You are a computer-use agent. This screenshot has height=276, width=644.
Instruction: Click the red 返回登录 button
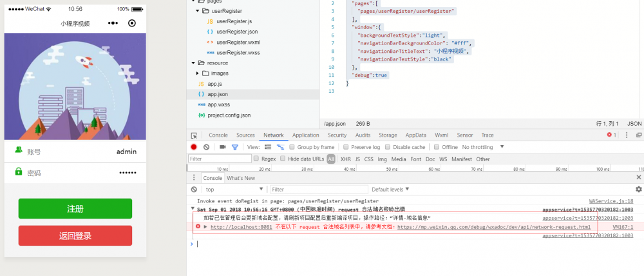(x=75, y=235)
